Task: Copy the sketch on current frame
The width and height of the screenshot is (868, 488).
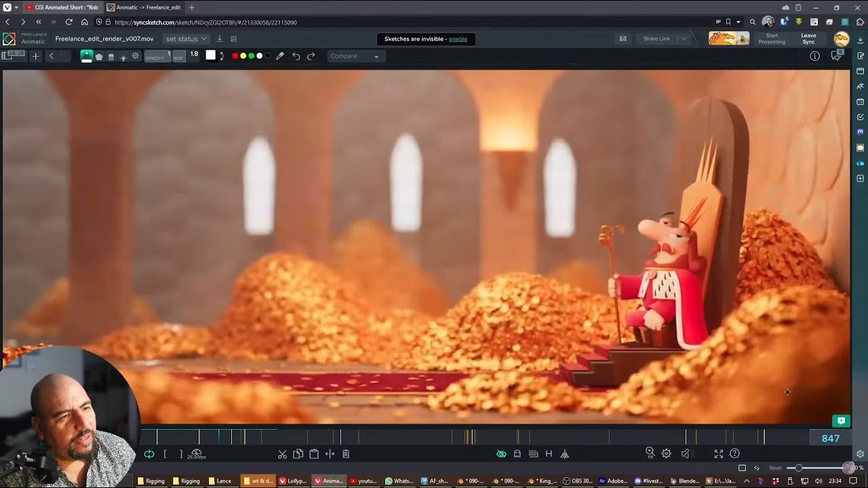Action: pos(298,454)
